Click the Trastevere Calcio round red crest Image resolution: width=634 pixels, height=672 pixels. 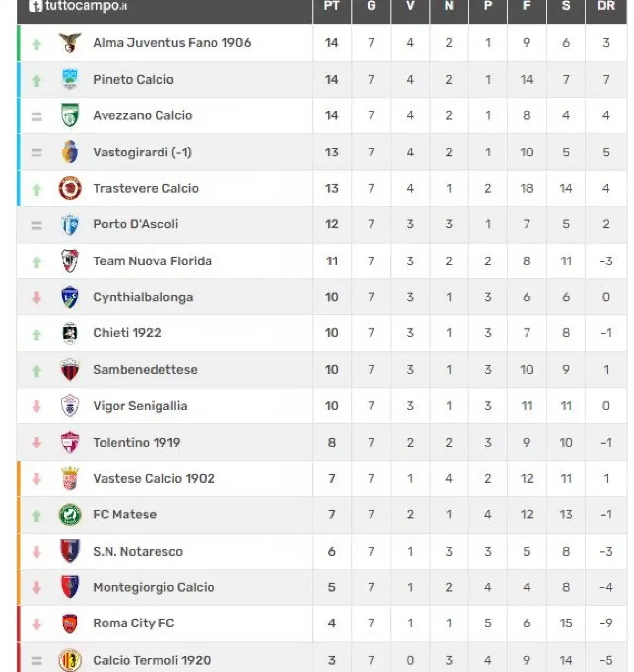(70, 188)
